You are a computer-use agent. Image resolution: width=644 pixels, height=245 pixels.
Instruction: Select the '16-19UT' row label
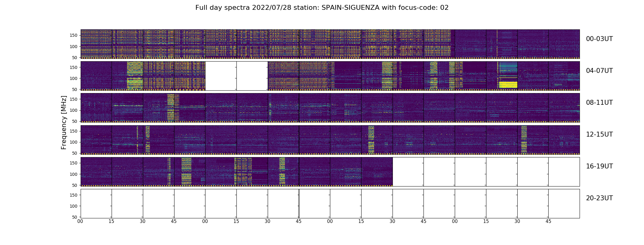tap(600, 166)
